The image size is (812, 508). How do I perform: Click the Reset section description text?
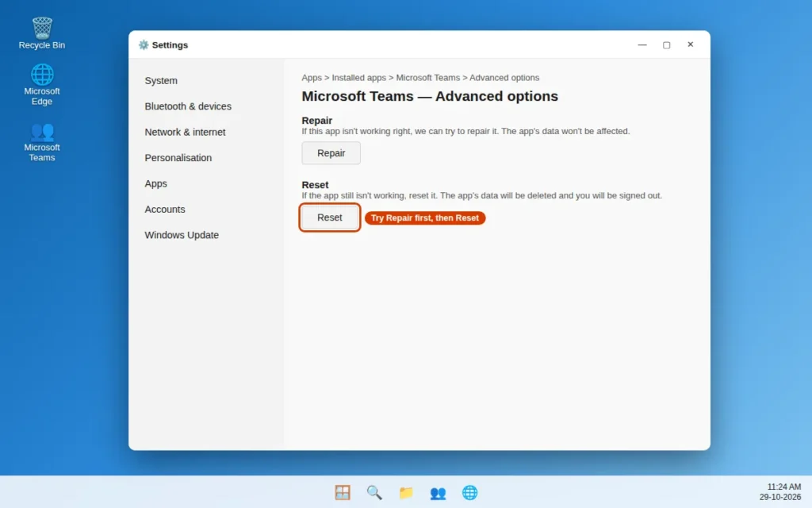click(x=481, y=195)
